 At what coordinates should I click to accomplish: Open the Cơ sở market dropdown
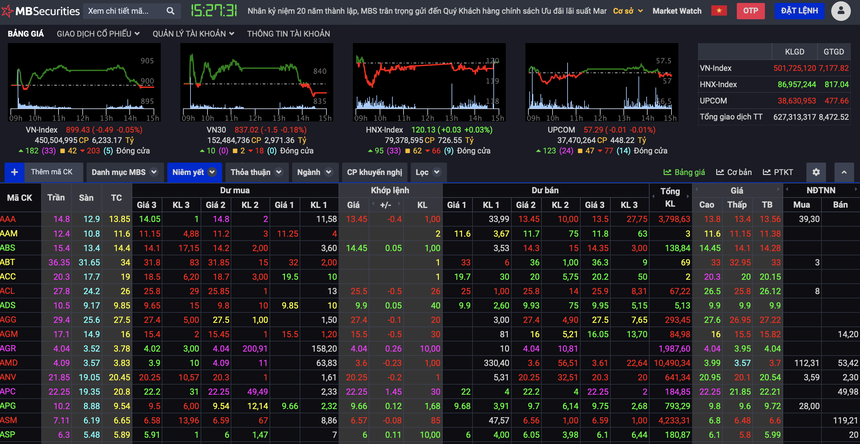pos(627,11)
